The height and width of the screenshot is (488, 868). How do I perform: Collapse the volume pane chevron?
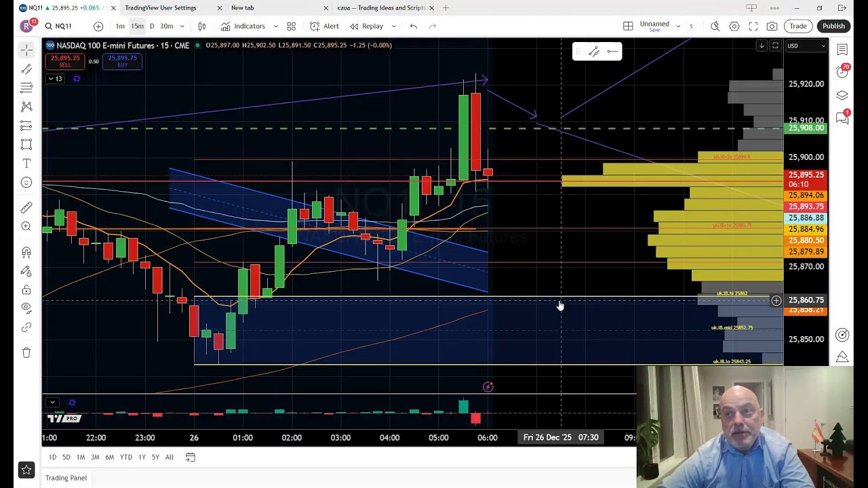[x=52, y=403]
